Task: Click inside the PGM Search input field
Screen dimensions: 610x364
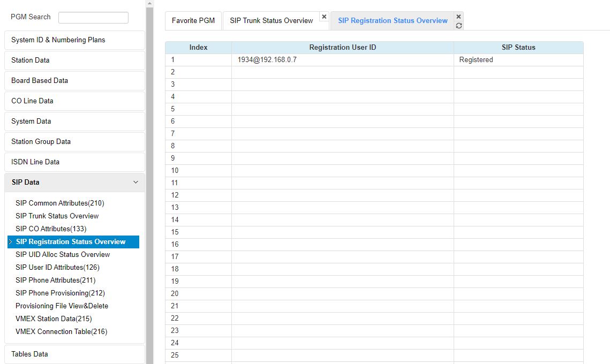Action: click(x=93, y=18)
